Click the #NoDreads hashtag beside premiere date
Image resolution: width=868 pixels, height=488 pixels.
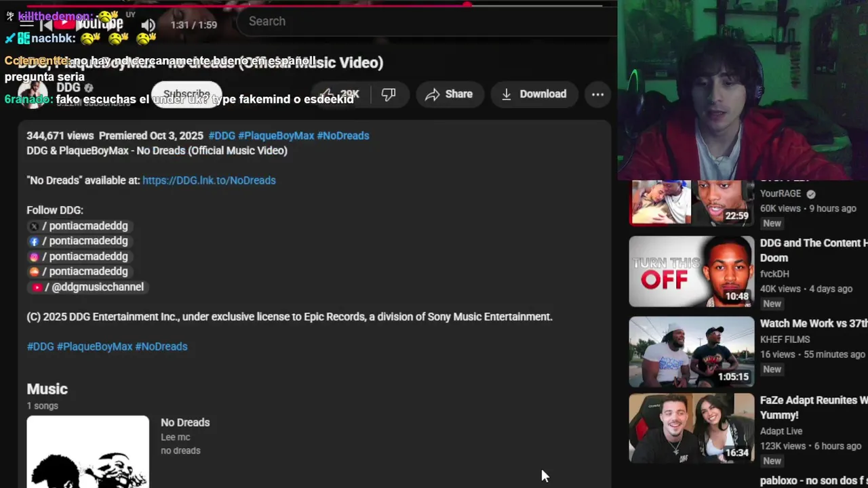tap(343, 136)
